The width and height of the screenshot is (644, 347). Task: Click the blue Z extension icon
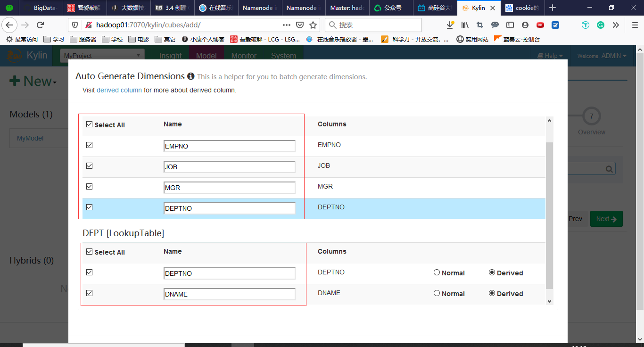pyautogui.click(x=555, y=25)
